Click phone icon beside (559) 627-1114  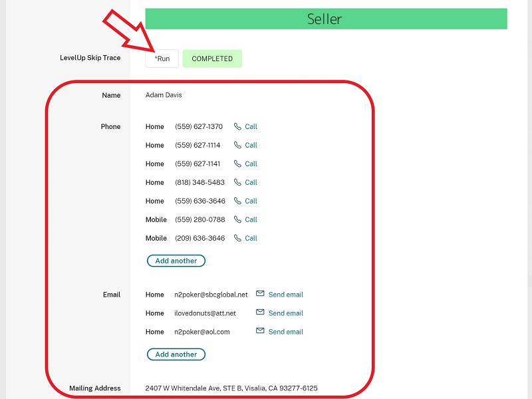coord(237,145)
